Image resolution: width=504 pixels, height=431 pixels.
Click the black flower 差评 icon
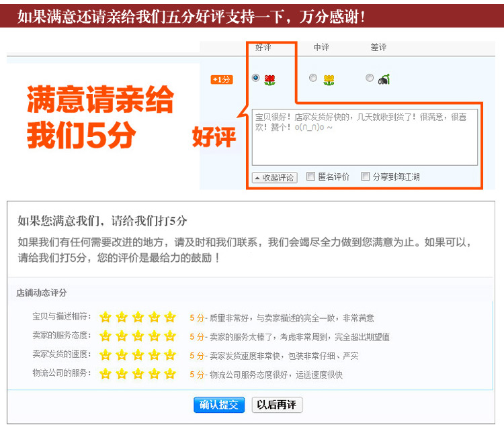coord(384,79)
